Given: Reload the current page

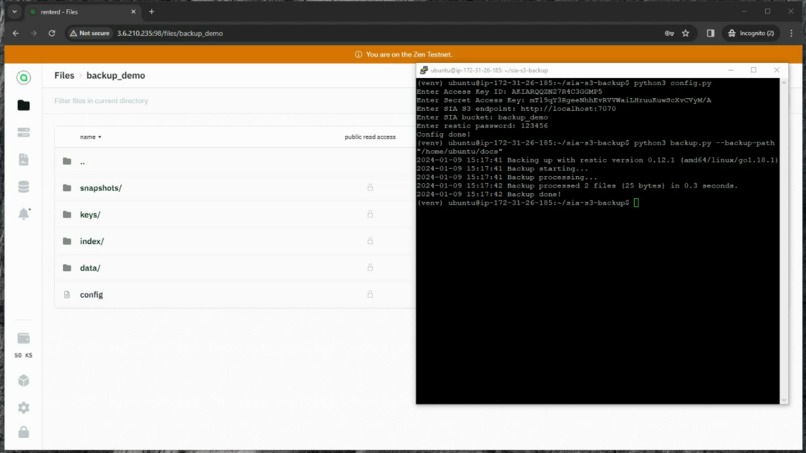Looking at the screenshot, I should (x=52, y=33).
